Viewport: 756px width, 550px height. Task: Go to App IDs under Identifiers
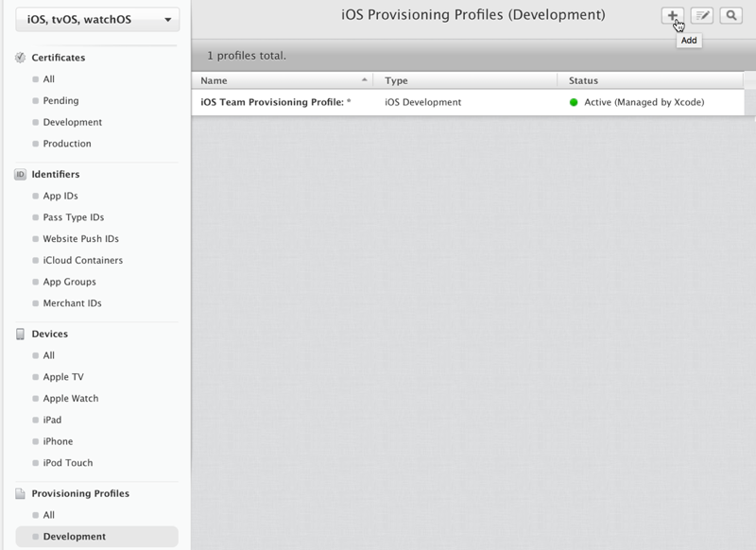(60, 196)
